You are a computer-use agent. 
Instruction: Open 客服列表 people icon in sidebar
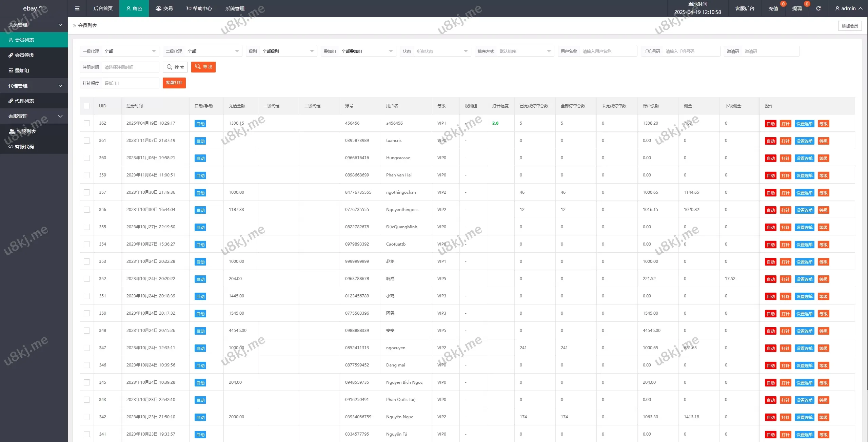click(12, 131)
